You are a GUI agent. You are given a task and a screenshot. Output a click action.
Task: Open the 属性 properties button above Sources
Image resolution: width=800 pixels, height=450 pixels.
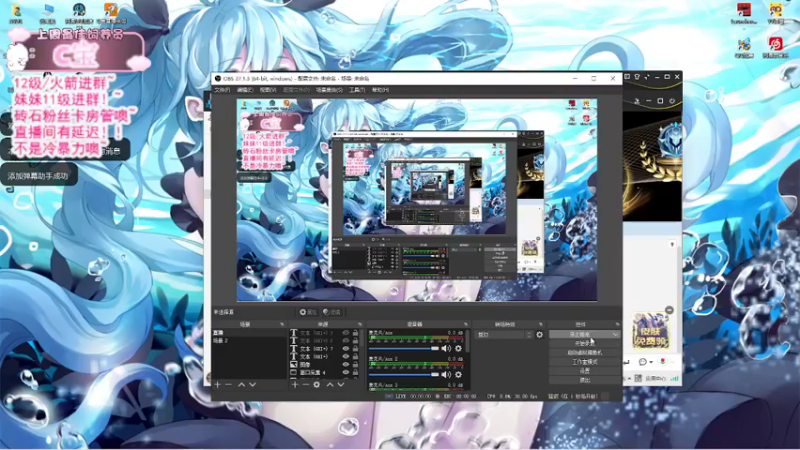[308, 312]
